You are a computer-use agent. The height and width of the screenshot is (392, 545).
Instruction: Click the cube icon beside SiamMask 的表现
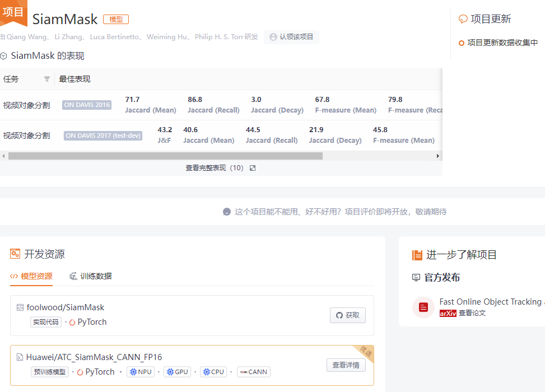tap(3, 55)
